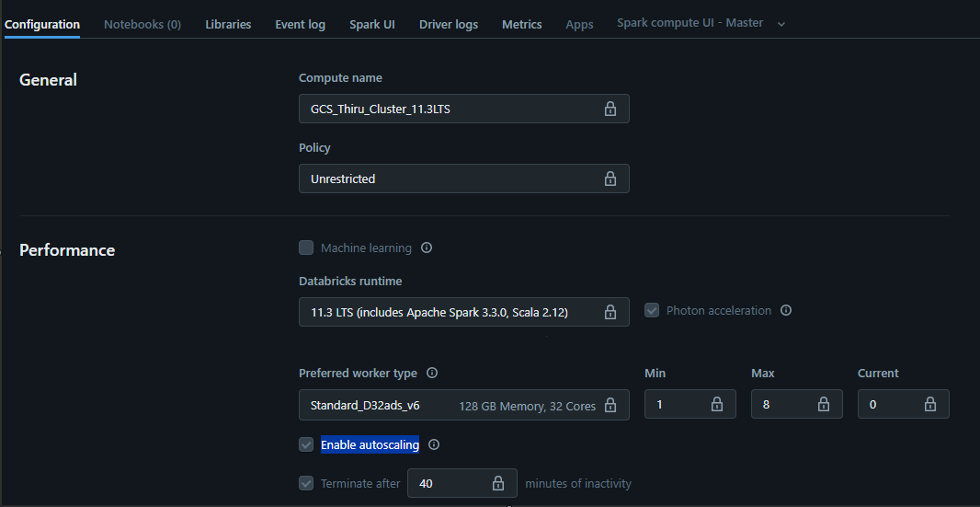Screen dimensions: 980x507
Task: Click the lock icon in the minutes field
Action: 498,483
